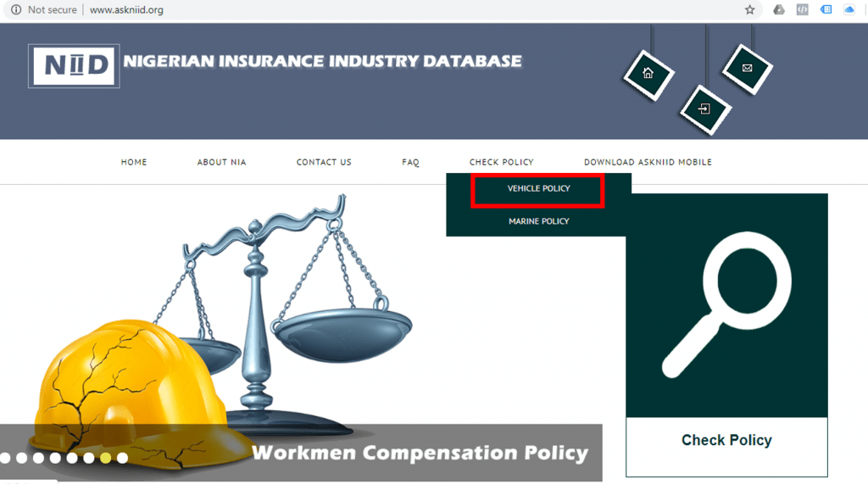Select the fifth carousel slide dot

coord(72,458)
